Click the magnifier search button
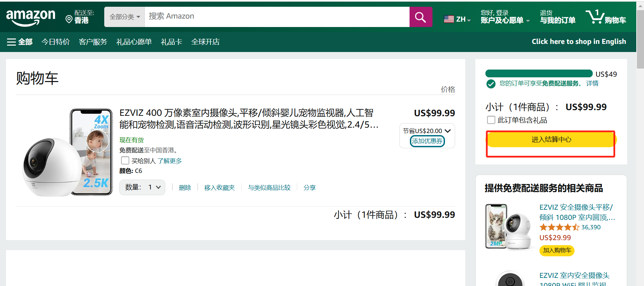The width and height of the screenshot is (644, 286). point(421,17)
